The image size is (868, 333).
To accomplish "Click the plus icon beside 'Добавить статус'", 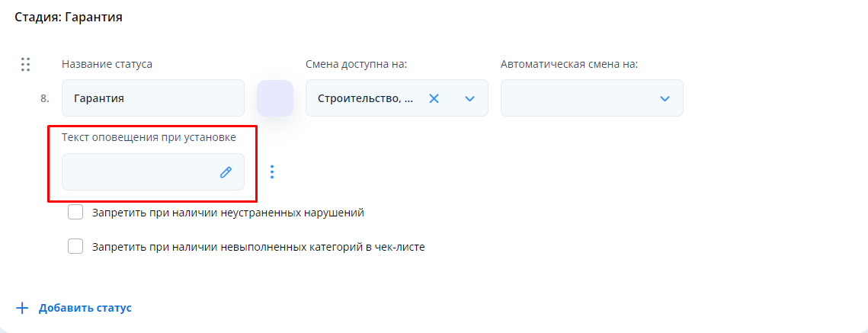I will click(23, 308).
